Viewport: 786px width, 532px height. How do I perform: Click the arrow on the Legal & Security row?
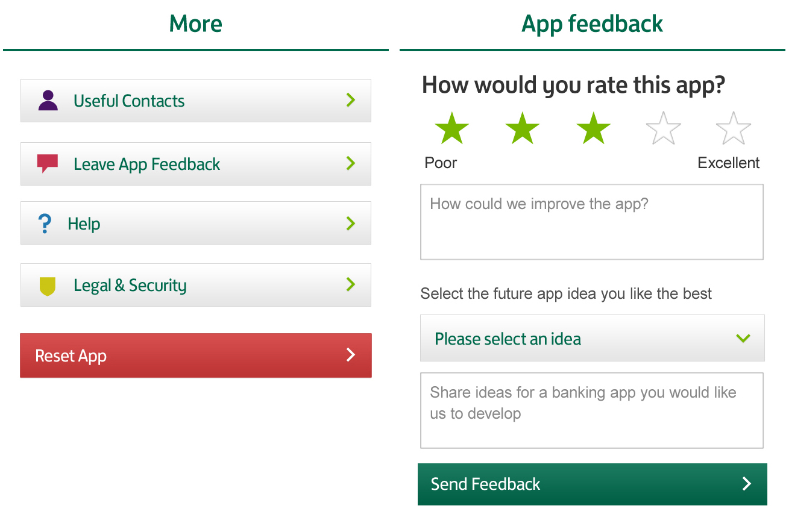click(351, 284)
